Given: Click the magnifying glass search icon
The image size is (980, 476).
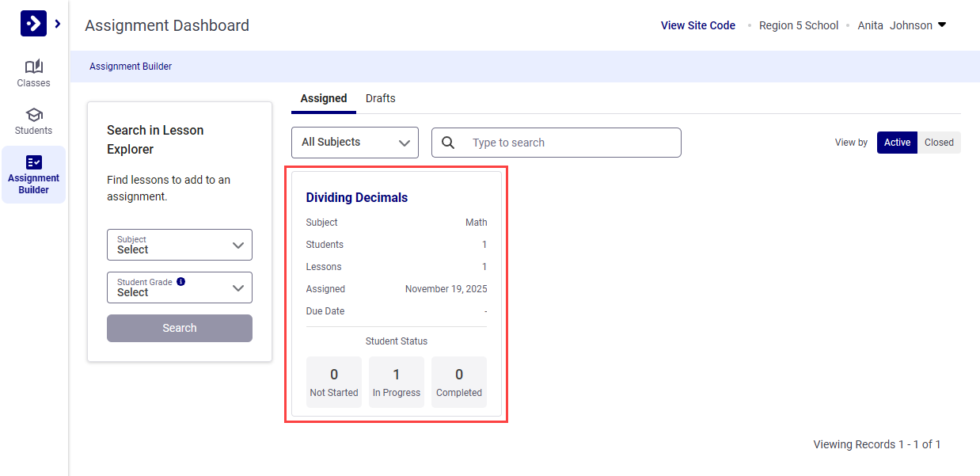Looking at the screenshot, I should [449, 143].
